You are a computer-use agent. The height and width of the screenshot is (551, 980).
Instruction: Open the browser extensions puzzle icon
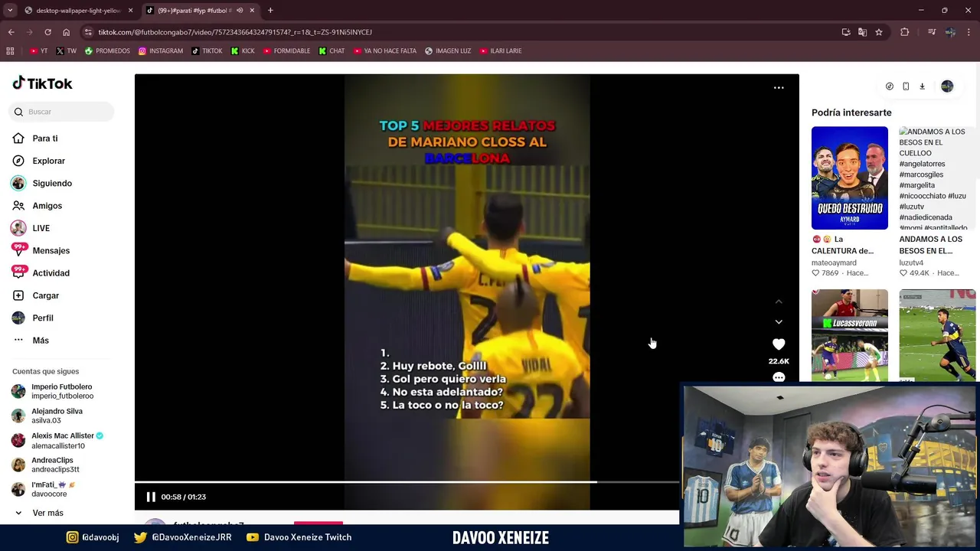(x=905, y=32)
